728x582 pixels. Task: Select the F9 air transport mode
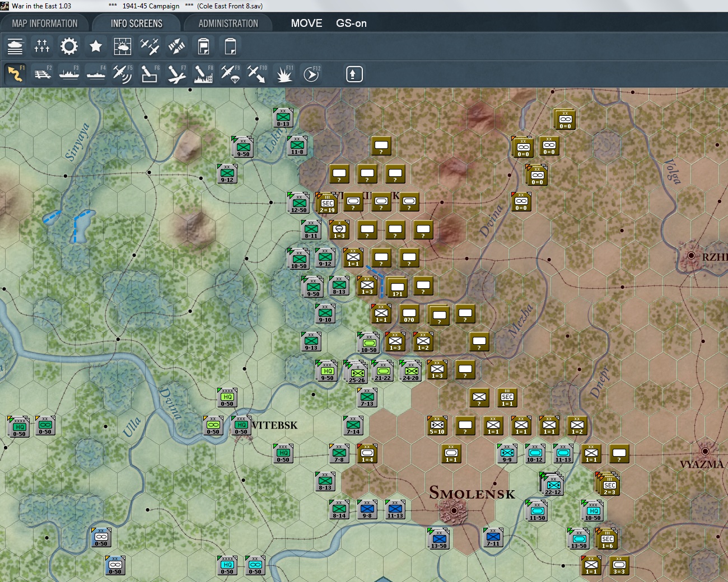click(230, 74)
